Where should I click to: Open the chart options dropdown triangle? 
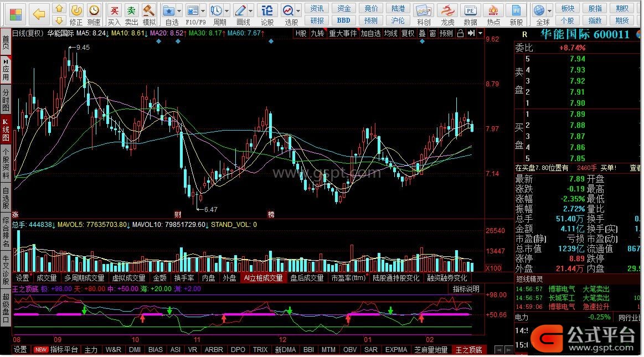pyautogui.click(x=480, y=33)
